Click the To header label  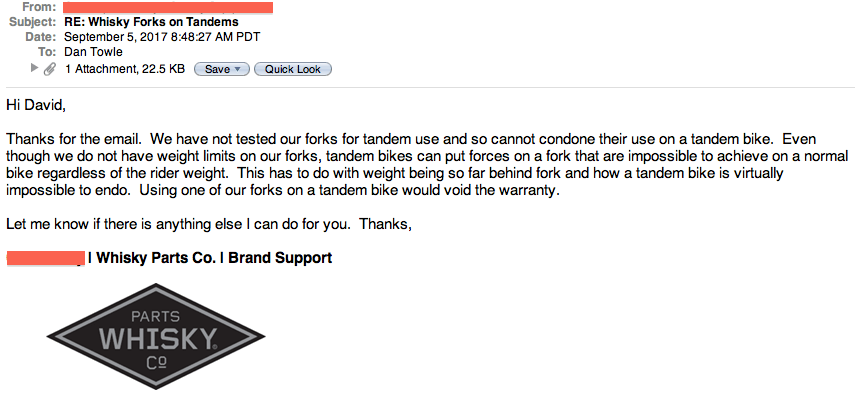pos(47,52)
